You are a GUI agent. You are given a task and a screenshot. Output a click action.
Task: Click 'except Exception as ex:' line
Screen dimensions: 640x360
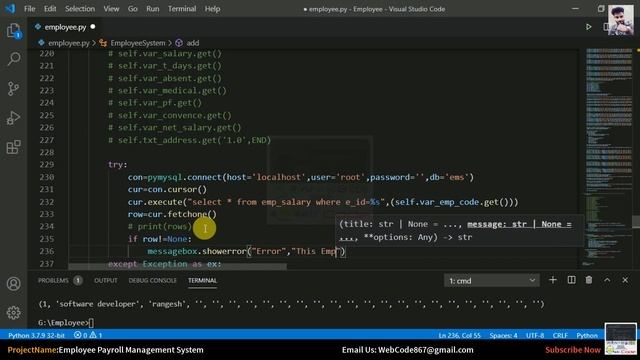[164, 264]
